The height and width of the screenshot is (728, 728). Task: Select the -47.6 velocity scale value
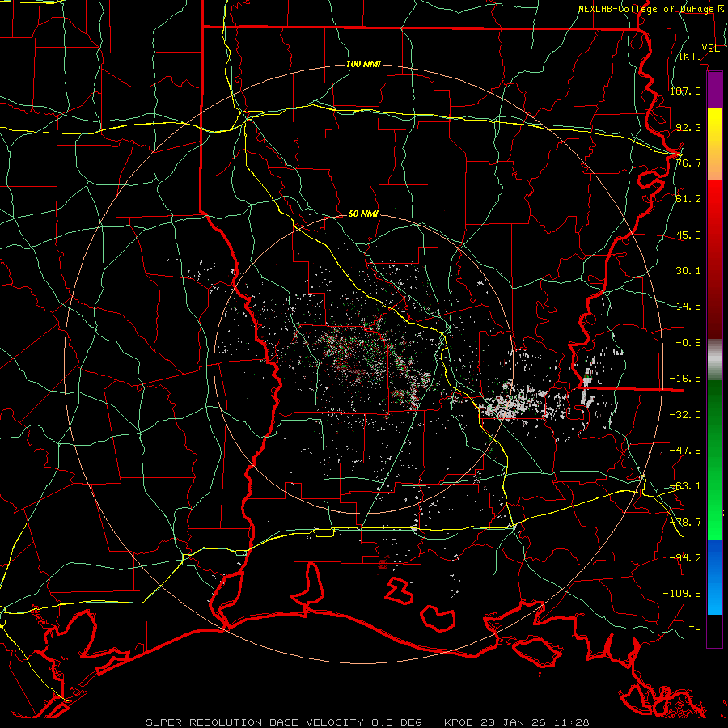685,451
